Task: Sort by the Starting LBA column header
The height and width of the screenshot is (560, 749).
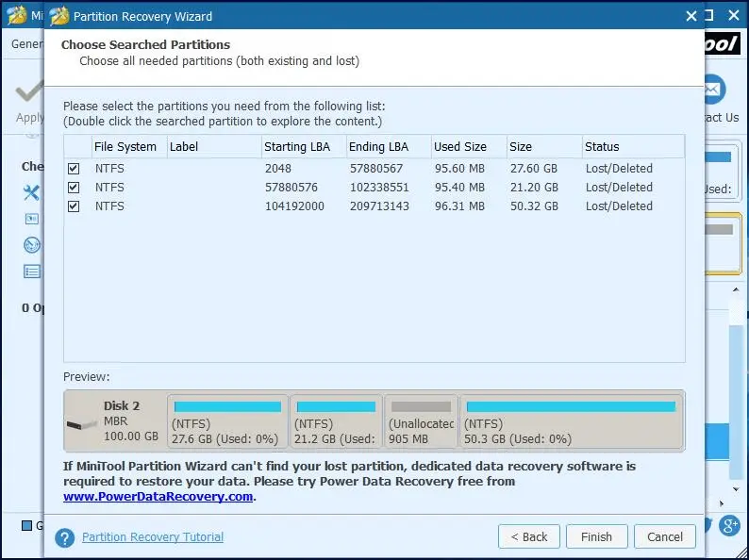Action: coord(304,146)
